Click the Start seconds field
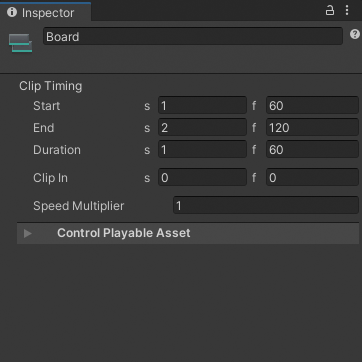The width and height of the screenshot is (362, 362). [x=202, y=106]
